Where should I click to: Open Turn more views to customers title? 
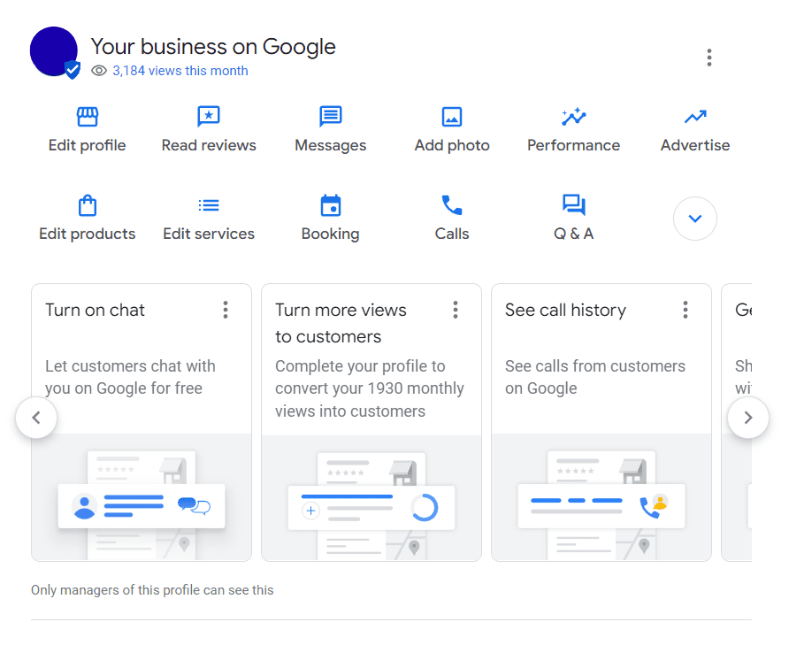(341, 323)
